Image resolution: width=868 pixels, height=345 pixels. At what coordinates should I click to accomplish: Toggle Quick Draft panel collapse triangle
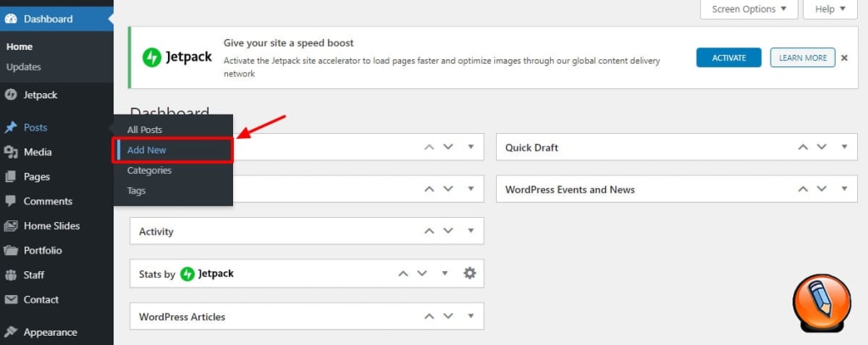[844, 147]
